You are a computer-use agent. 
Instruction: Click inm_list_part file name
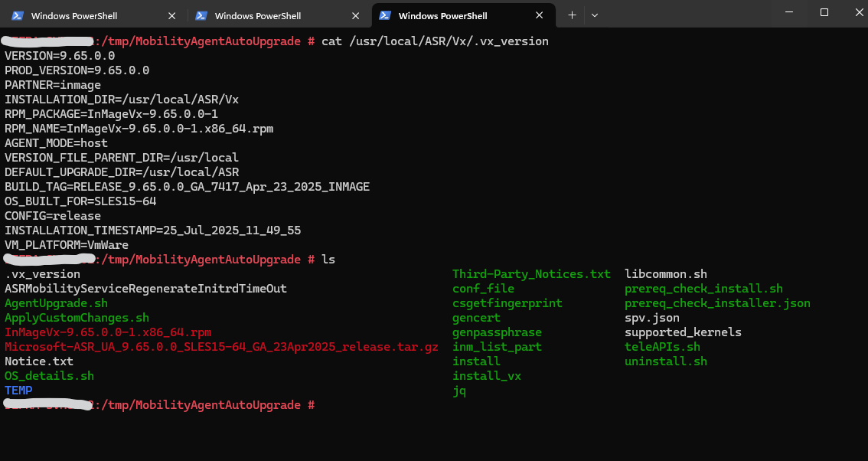point(497,347)
